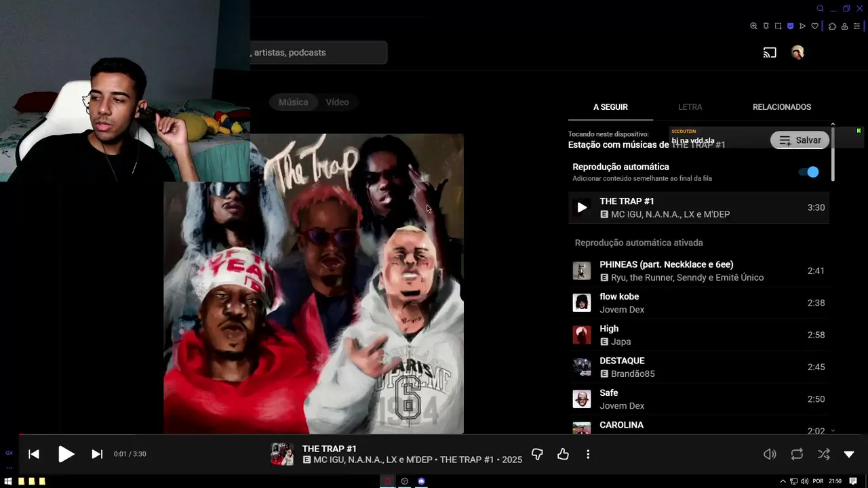Dislike the song with thumbs down icon

(x=537, y=454)
